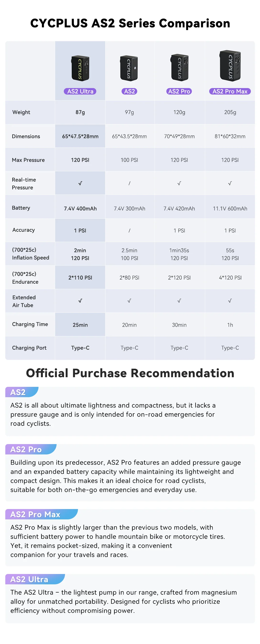Click the 87g weight cell

click(80, 113)
